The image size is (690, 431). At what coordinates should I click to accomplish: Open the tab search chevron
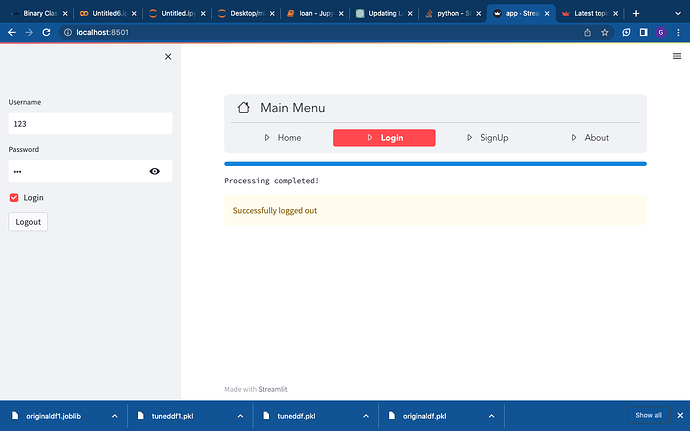click(x=678, y=14)
